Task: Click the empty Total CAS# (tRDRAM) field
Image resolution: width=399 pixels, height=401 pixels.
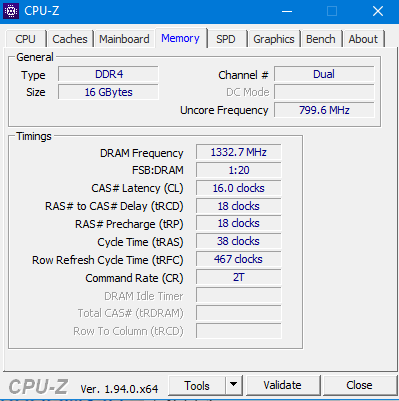Action: click(x=239, y=313)
